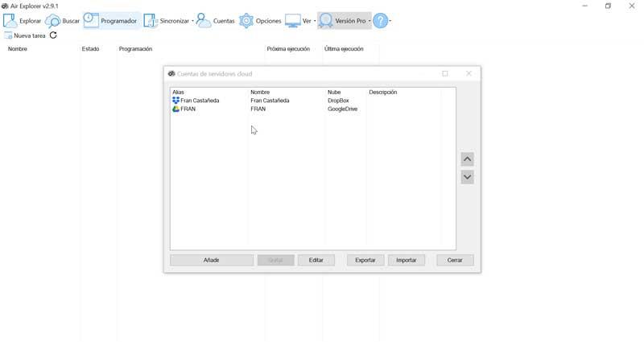Sort tasks by Estado column
The width and height of the screenshot is (644, 342).
(90, 49)
